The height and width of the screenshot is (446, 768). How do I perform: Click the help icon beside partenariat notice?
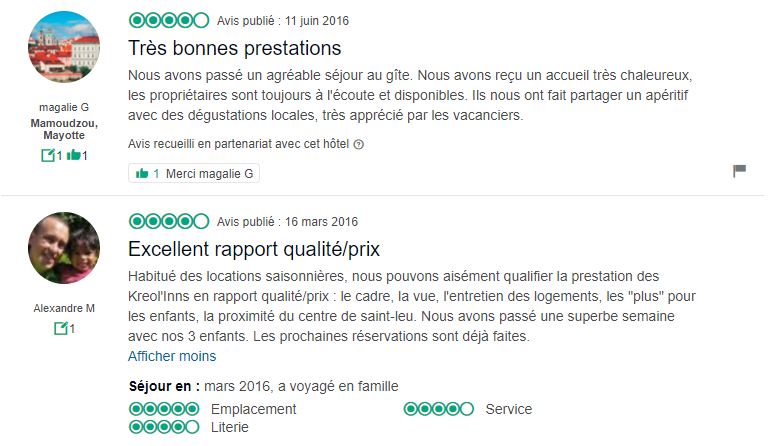tap(359, 144)
